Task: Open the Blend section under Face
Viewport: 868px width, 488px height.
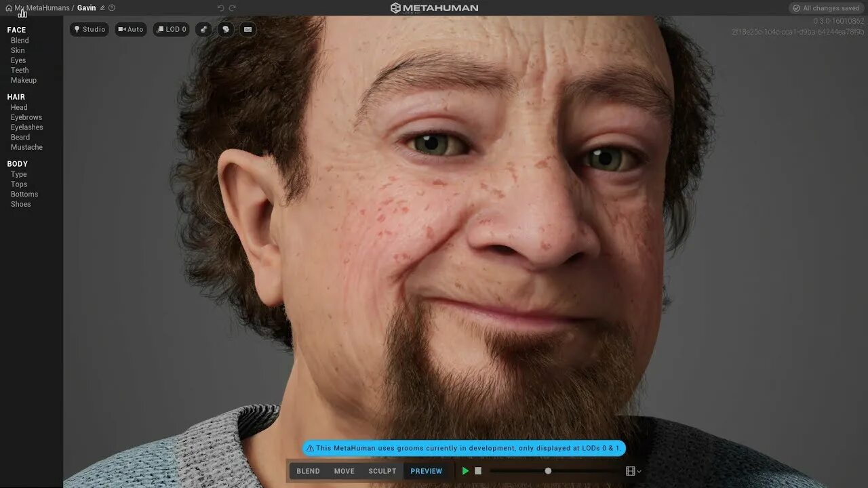Action: click(x=20, y=41)
